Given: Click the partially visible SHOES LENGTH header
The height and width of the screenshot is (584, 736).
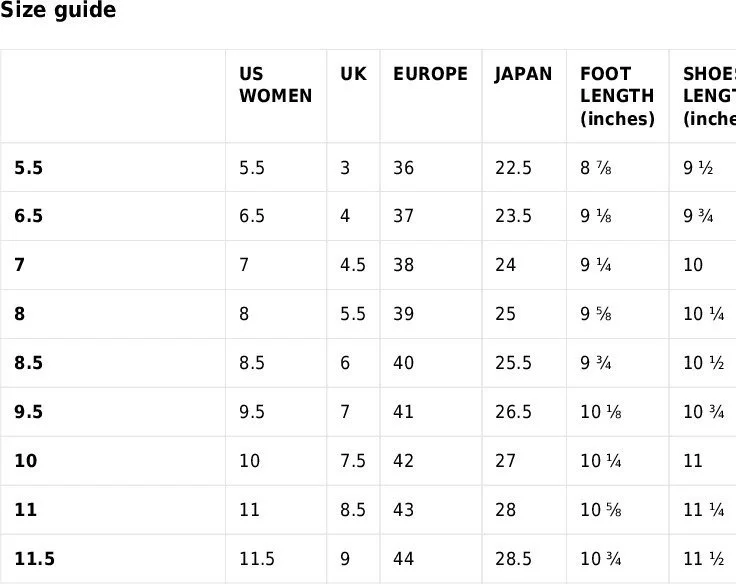Looking at the screenshot, I should (x=709, y=96).
